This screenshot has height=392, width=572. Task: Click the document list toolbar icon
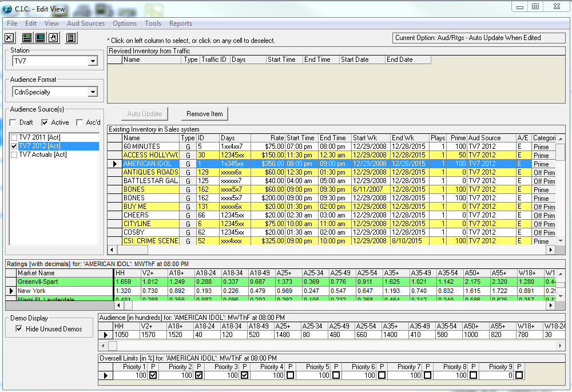[x=71, y=38]
